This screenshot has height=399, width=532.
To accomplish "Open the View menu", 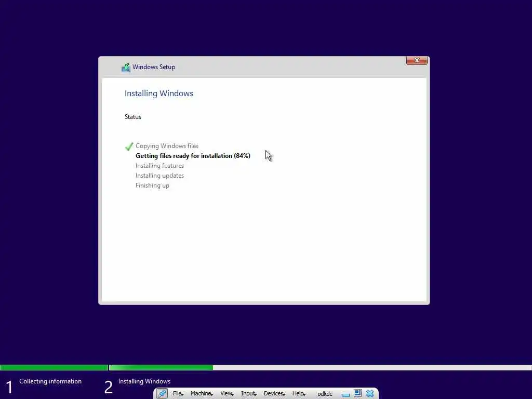I will 227,394.
